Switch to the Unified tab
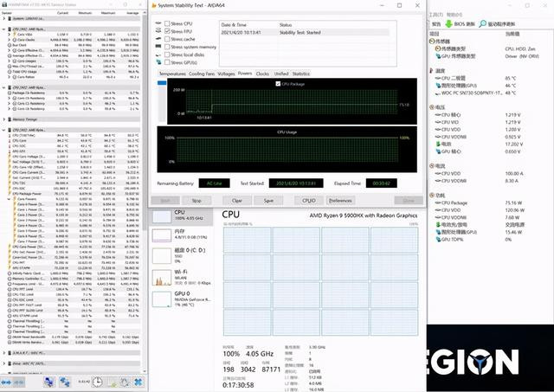Screen dimensions: 554x392 (281, 74)
